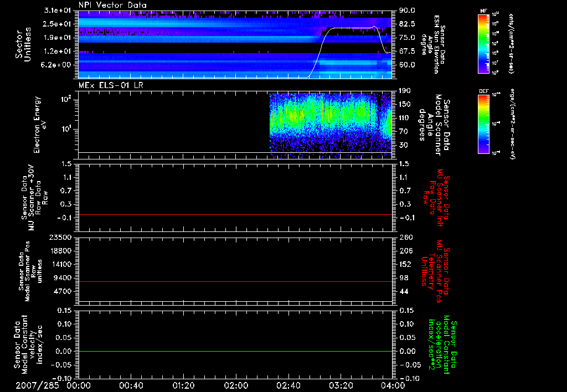Click the "MU Scanner +30V Raw Data" axis label
Viewport: 567px width, 392px height.
pyautogui.click(x=34, y=198)
